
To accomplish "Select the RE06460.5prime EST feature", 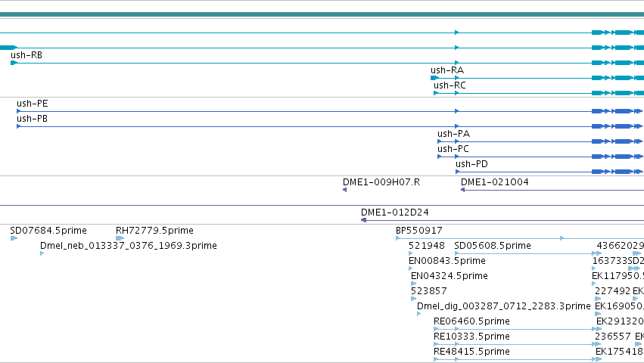I will [518, 329].
